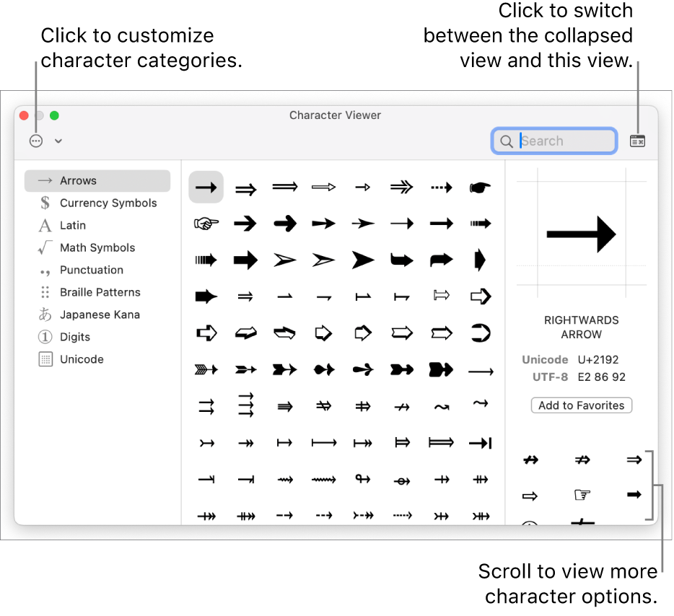
Task: Click the Search input field
Action: [x=563, y=141]
